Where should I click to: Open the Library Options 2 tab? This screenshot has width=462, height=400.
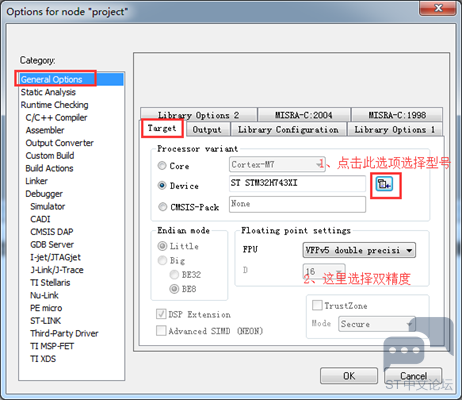click(x=199, y=115)
